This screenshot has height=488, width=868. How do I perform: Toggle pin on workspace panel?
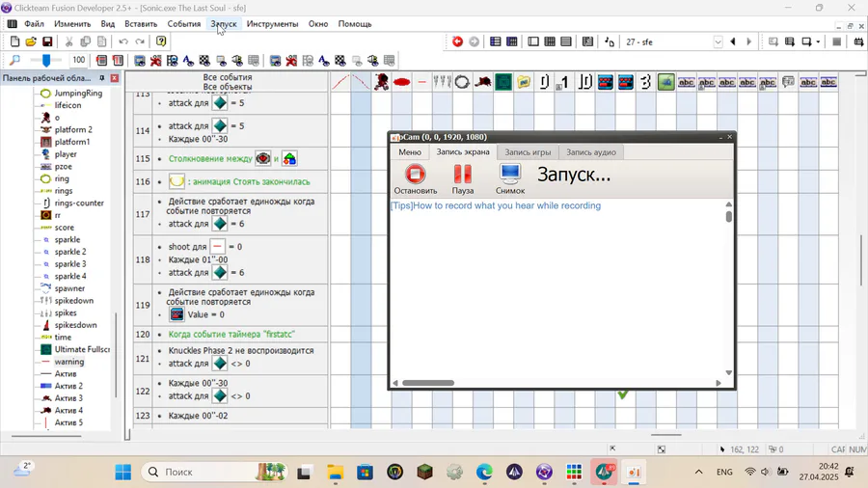[x=102, y=78]
